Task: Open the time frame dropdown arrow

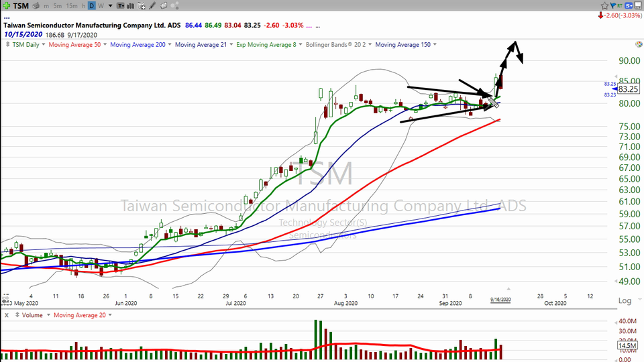Action: pos(110,6)
